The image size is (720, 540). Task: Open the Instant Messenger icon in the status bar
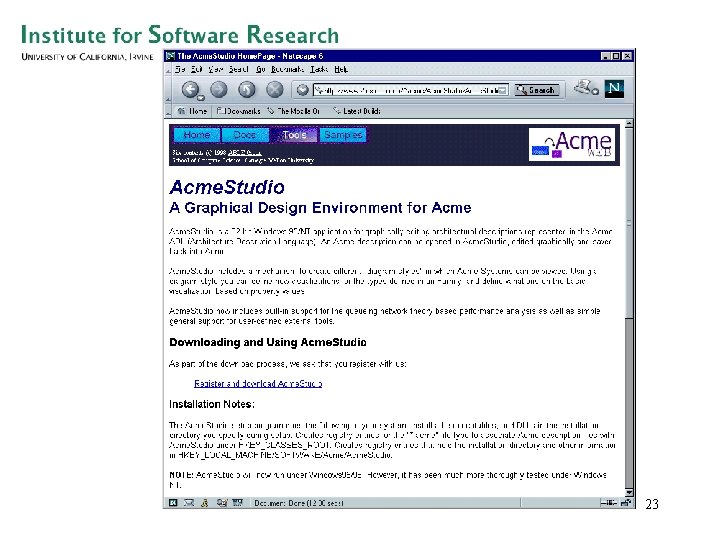(x=205, y=503)
